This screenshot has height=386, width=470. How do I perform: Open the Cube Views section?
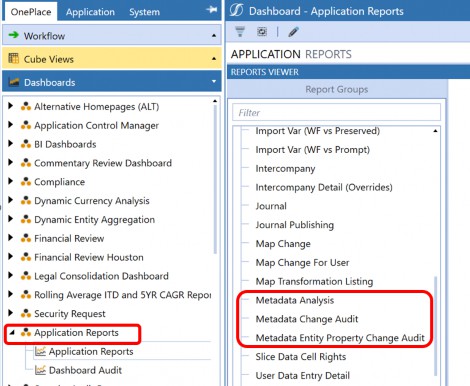[112, 58]
